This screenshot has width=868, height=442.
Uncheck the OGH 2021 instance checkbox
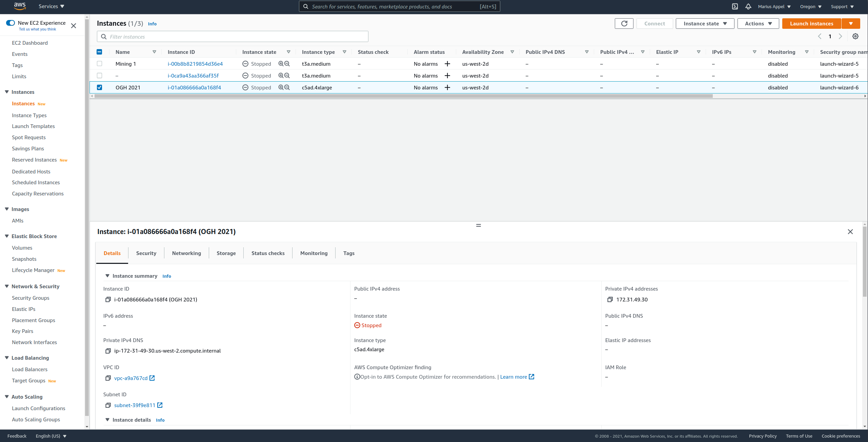(x=99, y=87)
